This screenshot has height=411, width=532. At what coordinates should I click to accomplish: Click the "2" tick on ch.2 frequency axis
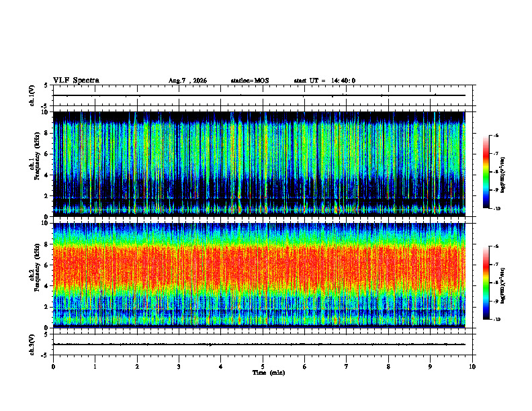[x=47, y=307]
